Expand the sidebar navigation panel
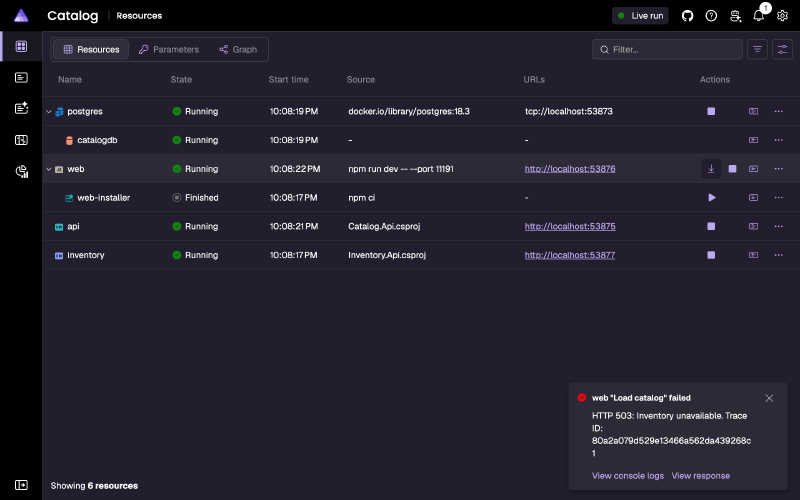The height and width of the screenshot is (500, 800). [21, 485]
